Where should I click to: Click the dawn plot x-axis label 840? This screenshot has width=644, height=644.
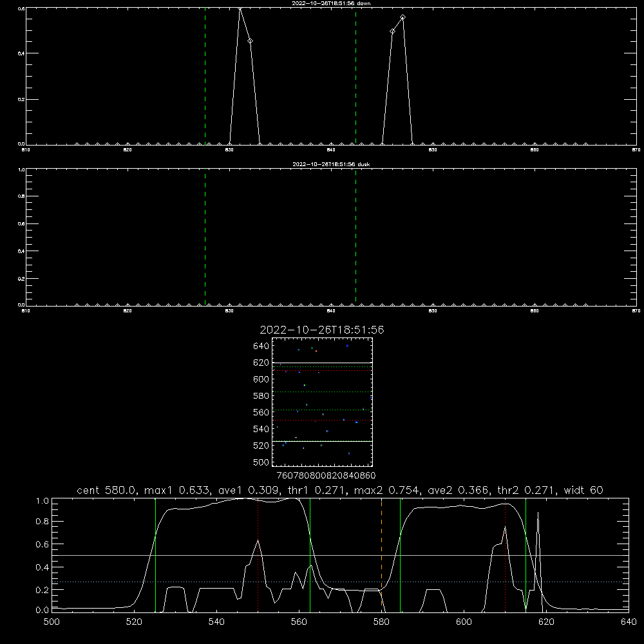tap(331, 150)
